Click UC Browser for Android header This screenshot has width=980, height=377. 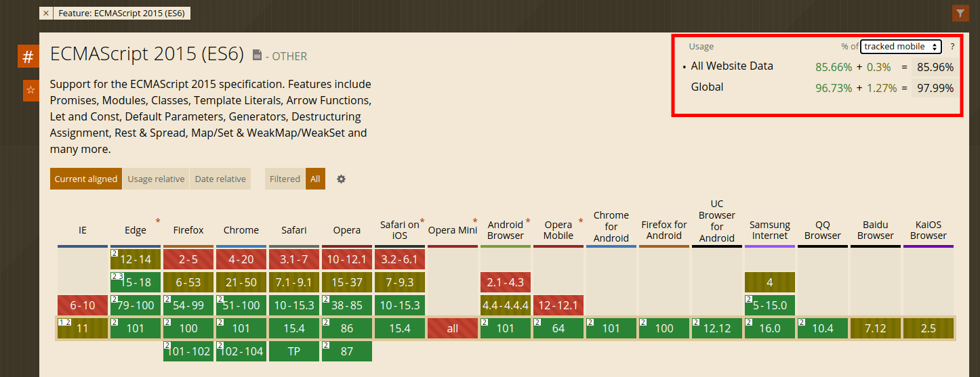(717, 221)
